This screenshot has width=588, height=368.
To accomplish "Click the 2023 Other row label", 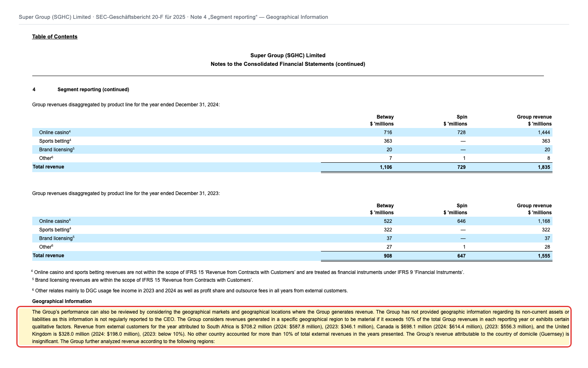I will 46,247.
